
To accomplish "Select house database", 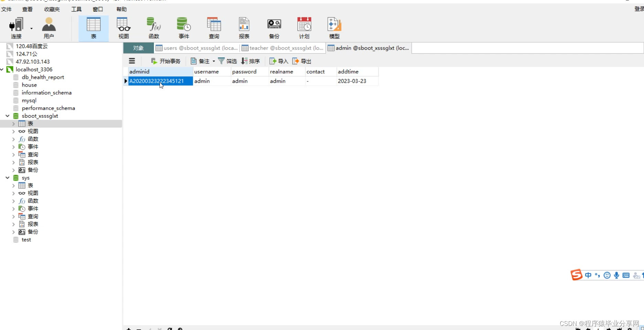I will (x=29, y=85).
